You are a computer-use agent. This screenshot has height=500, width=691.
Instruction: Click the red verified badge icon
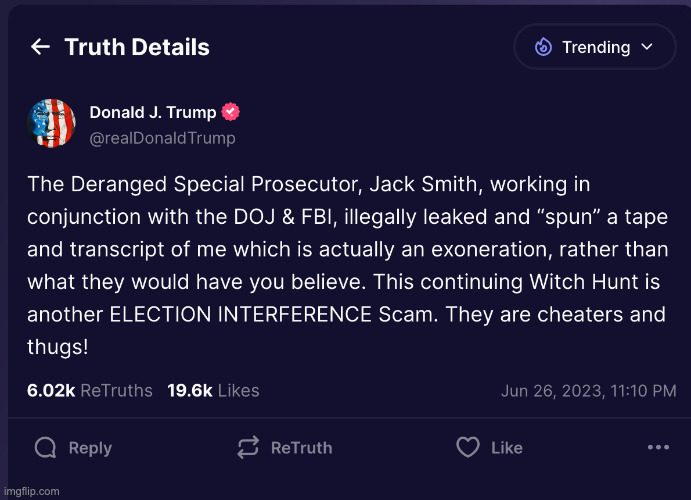coord(230,112)
